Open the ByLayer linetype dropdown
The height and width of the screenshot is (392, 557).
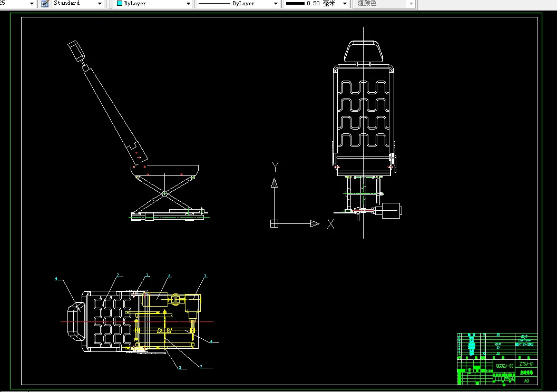tap(276, 4)
